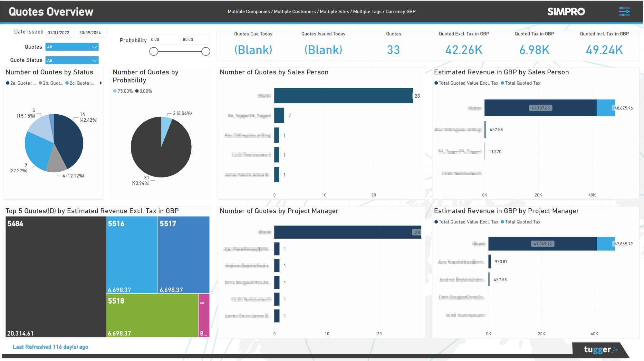Select the 75.00% probability legend entry
The height and width of the screenshot is (361, 644).
click(x=123, y=91)
